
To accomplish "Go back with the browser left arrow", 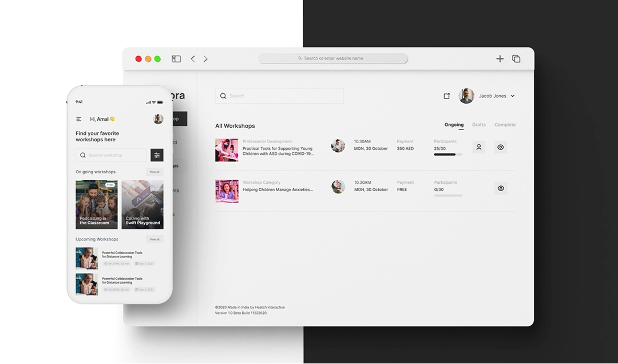I will pyautogui.click(x=193, y=59).
